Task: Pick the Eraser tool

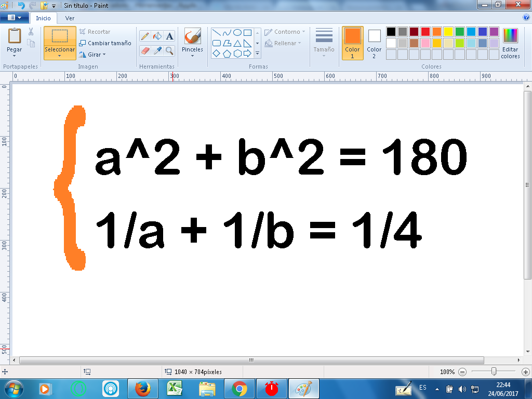Action: [x=145, y=50]
